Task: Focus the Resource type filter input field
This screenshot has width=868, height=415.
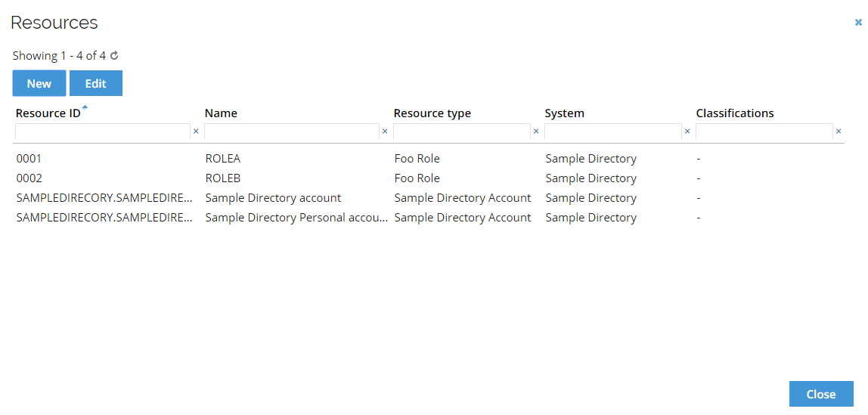Action: 462,132
